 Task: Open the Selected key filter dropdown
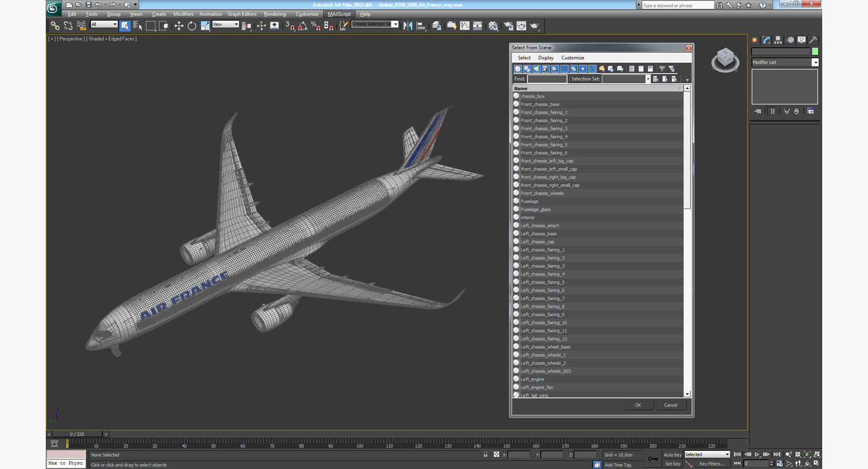pyautogui.click(x=707, y=454)
